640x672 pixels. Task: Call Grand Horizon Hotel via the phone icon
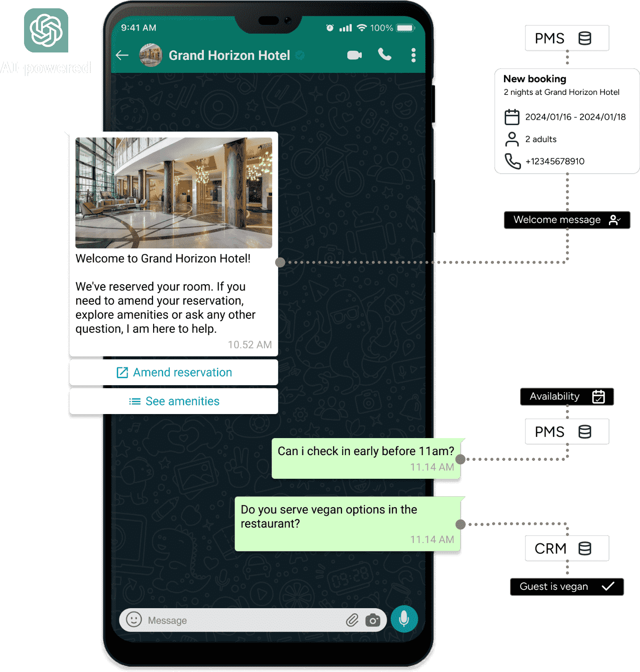(x=384, y=55)
